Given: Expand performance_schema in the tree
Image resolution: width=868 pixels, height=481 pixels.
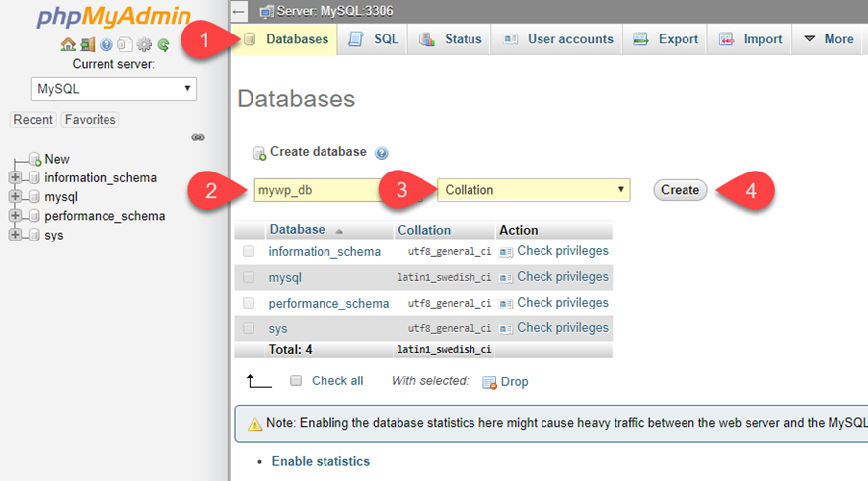Looking at the screenshot, I should (15, 215).
